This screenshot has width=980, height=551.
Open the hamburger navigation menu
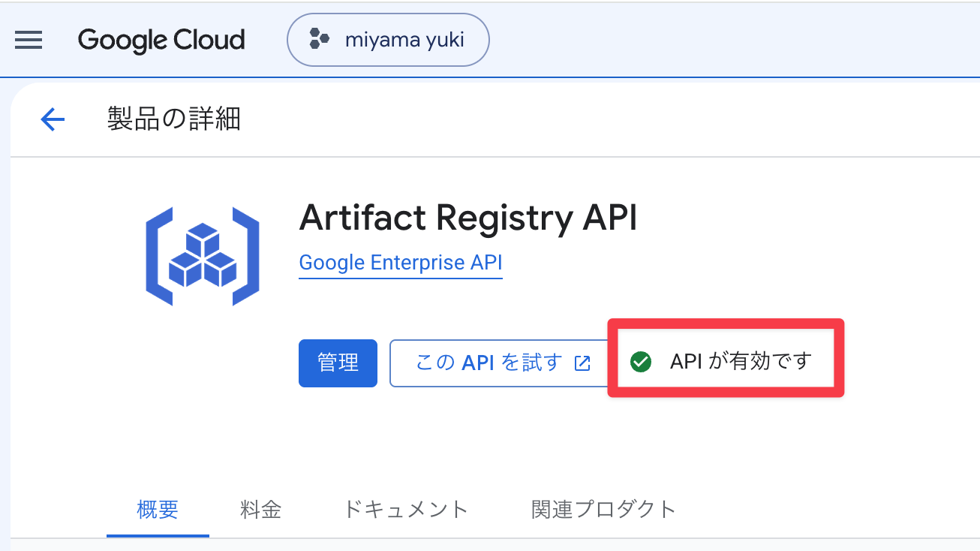tap(29, 40)
